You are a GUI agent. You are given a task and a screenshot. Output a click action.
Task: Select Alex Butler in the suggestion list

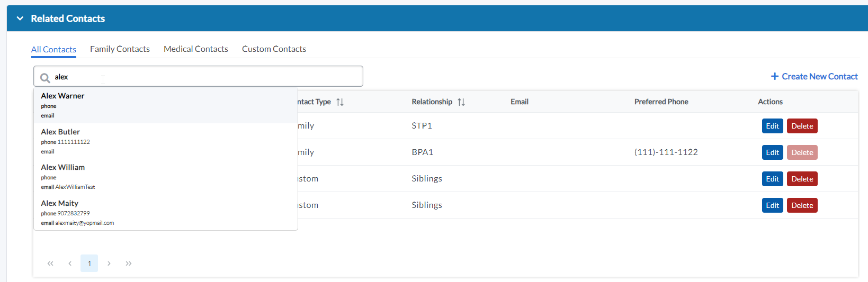pyautogui.click(x=60, y=132)
